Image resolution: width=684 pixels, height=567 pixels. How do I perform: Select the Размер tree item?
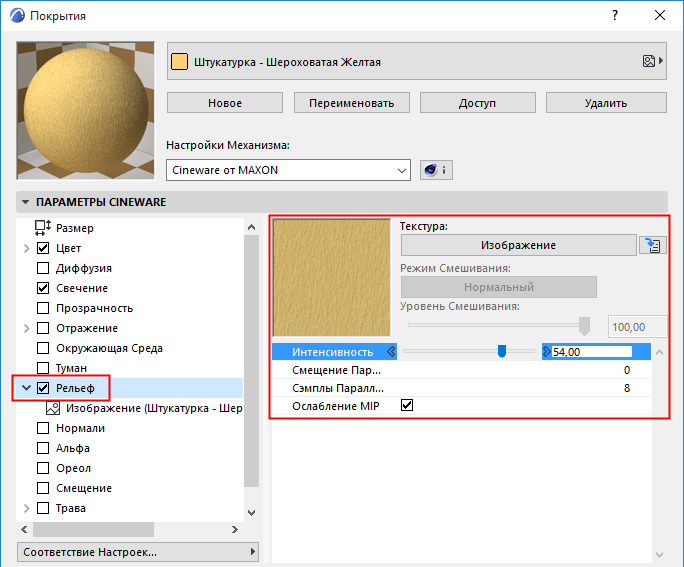click(75, 228)
